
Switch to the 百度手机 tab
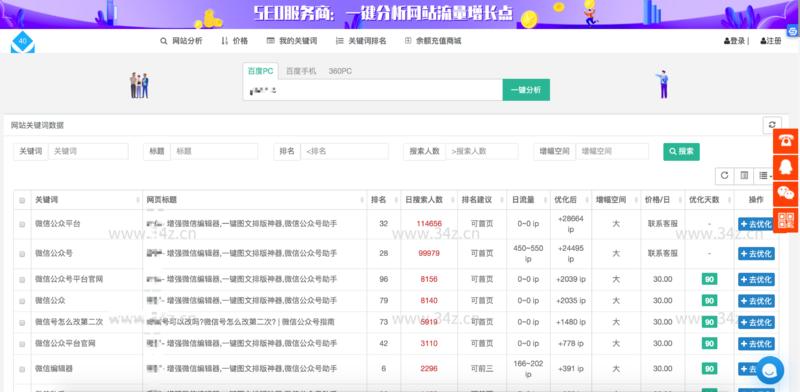(301, 71)
